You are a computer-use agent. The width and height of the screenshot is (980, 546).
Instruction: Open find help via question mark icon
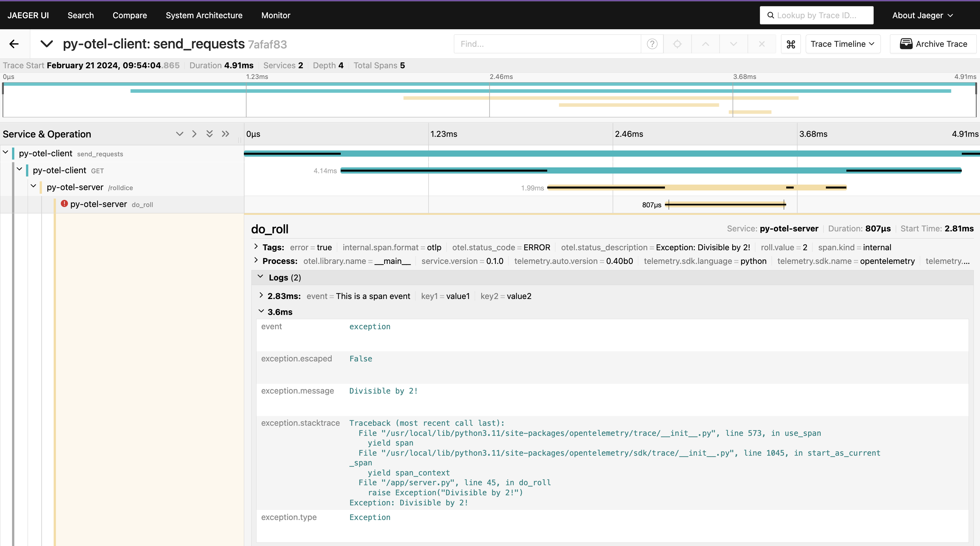tap(652, 44)
